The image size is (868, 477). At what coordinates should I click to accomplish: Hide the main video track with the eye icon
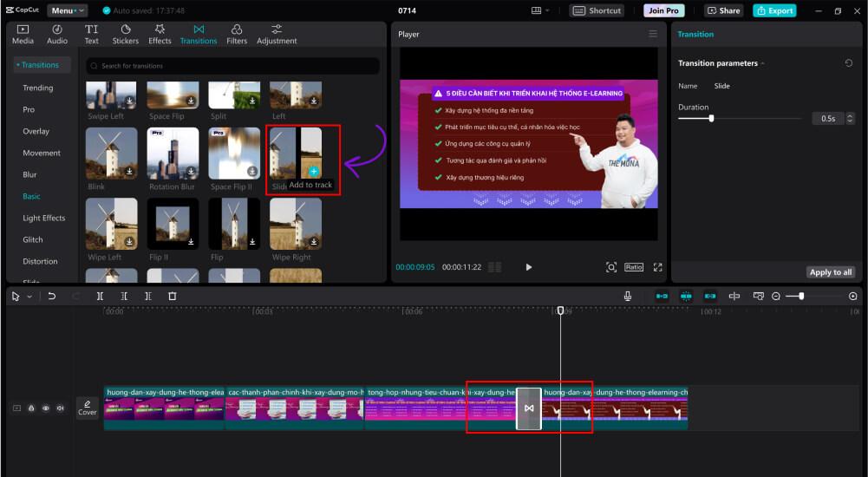pos(46,408)
